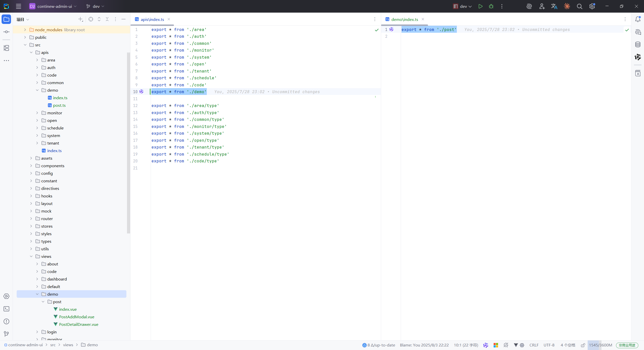Collapse the views folder

pyautogui.click(x=31, y=256)
